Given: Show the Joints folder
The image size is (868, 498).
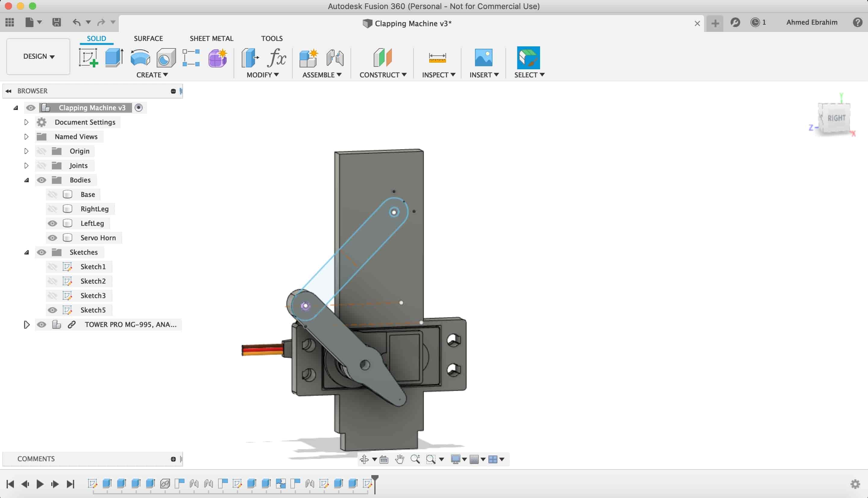Looking at the screenshot, I should click(x=41, y=166).
